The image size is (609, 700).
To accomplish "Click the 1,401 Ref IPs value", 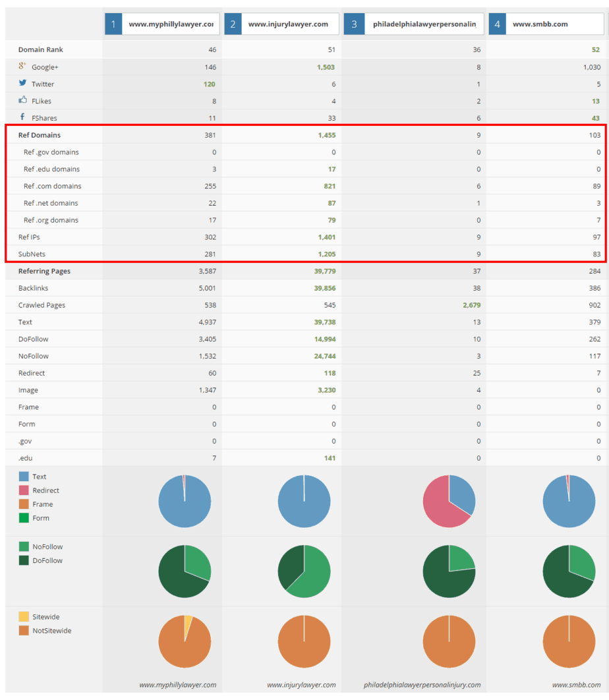I will coord(326,237).
